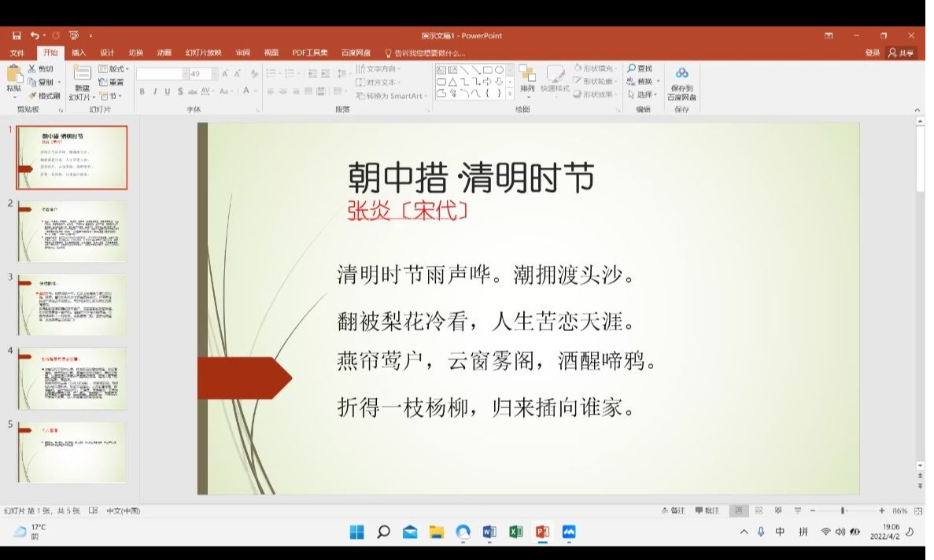Click the Share (共享) button

click(902, 53)
